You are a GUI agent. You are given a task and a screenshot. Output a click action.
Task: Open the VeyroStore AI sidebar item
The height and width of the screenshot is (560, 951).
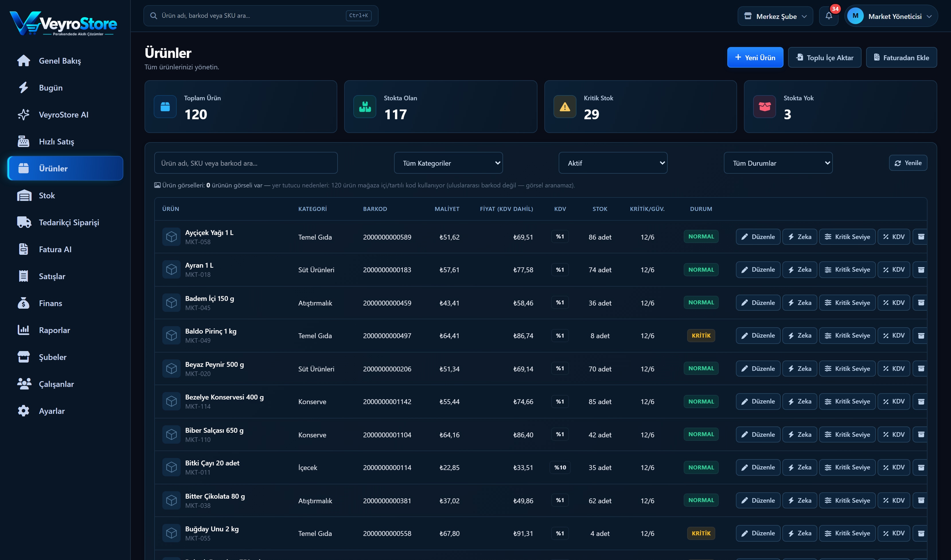coord(65,115)
